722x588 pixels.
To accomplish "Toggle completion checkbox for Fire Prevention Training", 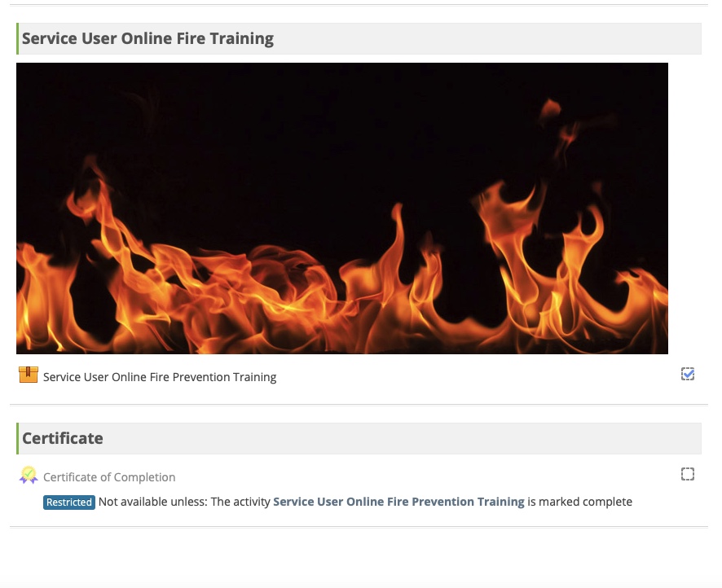I will (x=688, y=374).
